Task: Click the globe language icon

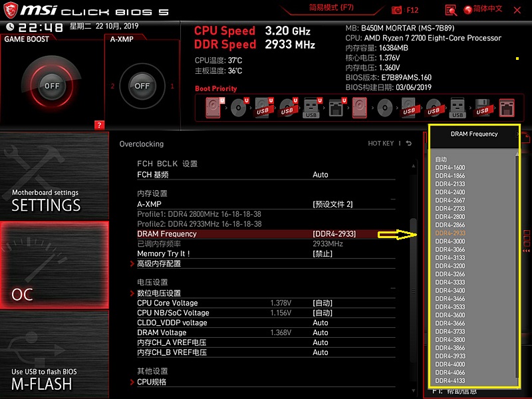Action: click(468, 10)
